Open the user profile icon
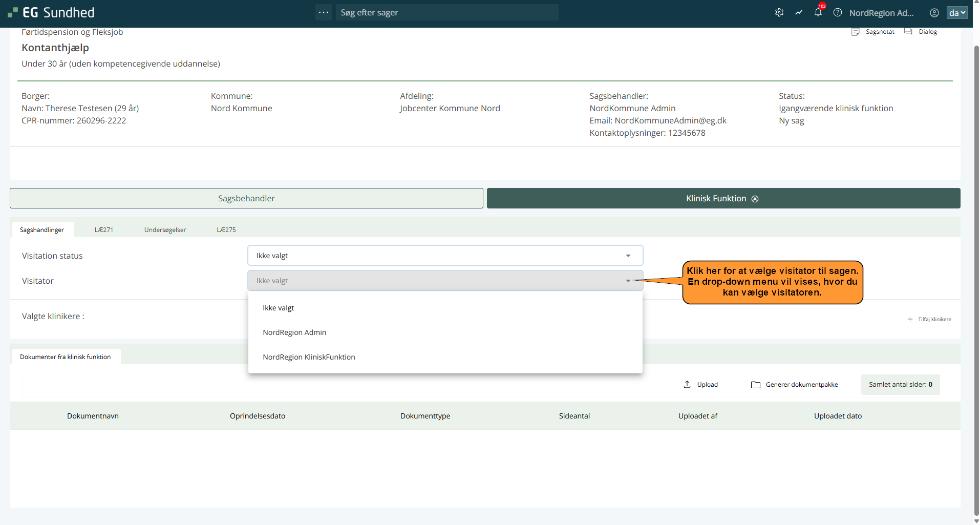Viewport: 980px width, 525px height. tap(934, 13)
